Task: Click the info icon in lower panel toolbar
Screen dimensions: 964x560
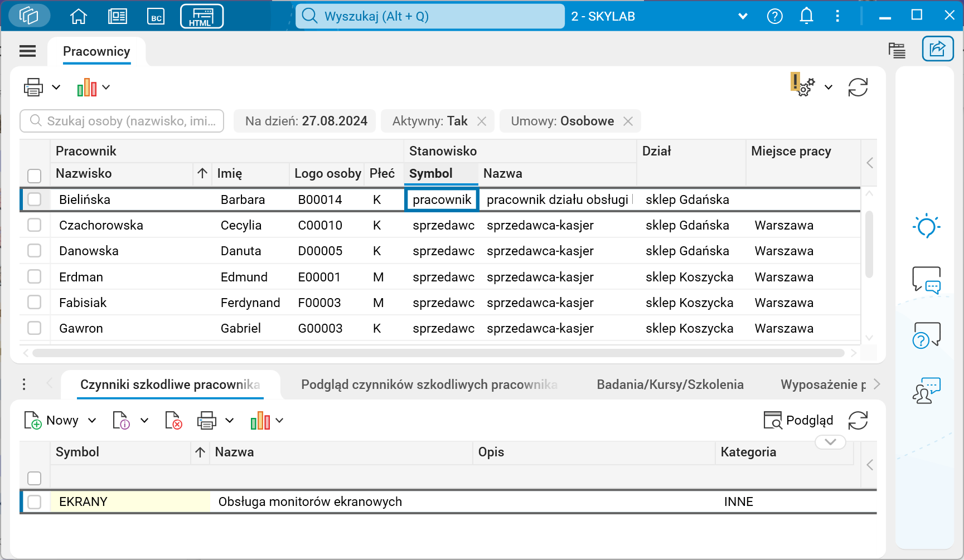Action: (x=122, y=421)
